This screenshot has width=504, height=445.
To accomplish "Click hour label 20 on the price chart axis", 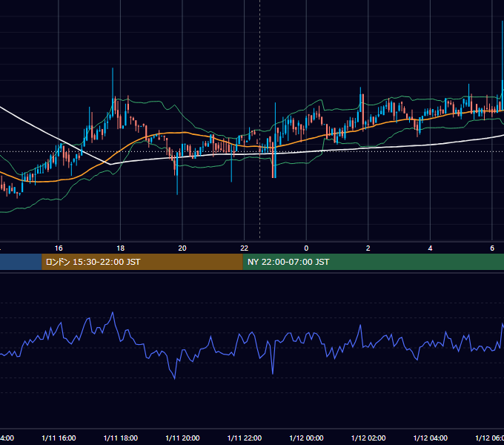I will coord(182,248).
